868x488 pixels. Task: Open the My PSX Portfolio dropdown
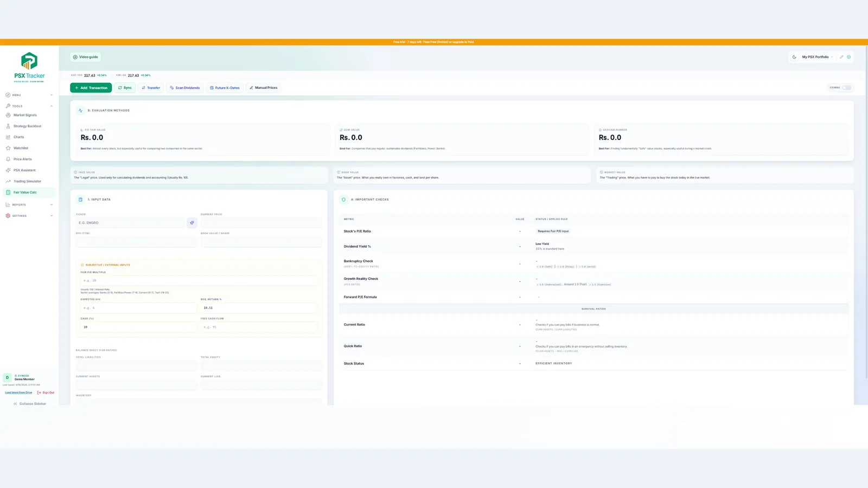pyautogui.click(x=817, y=57)
